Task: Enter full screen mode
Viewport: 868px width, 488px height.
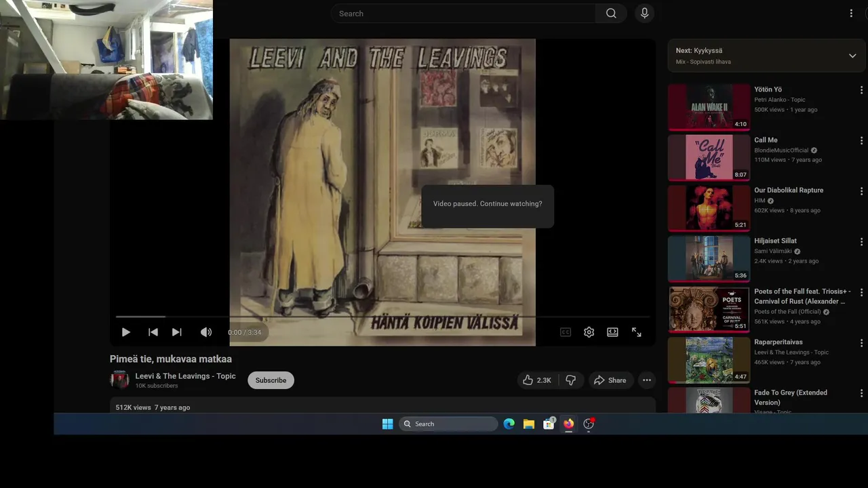Action: pos(637,332)
